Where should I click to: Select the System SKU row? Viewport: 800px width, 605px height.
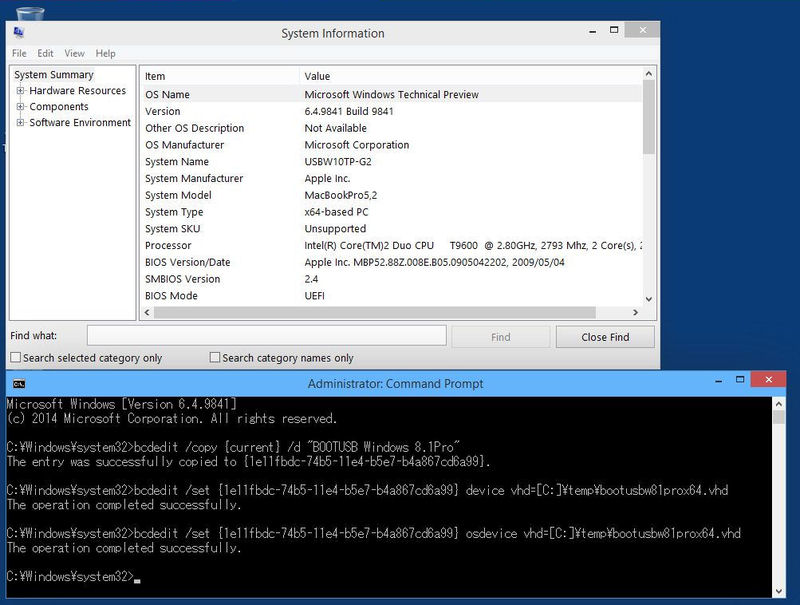tap(391, 229)
